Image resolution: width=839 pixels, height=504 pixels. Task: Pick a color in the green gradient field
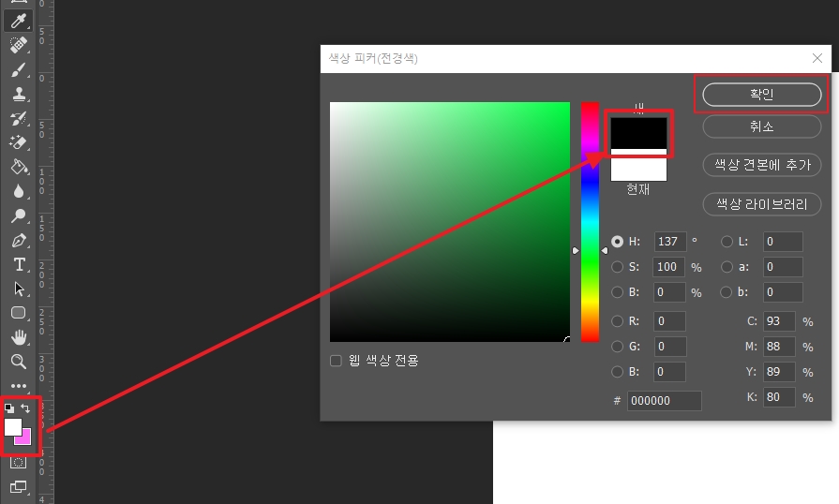coord(449,222)
